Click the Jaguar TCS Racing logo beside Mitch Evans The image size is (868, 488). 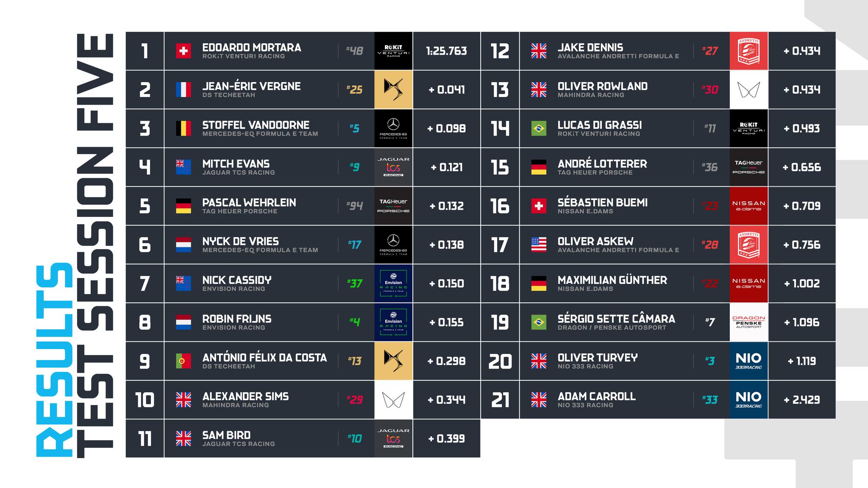coord(393,167)
